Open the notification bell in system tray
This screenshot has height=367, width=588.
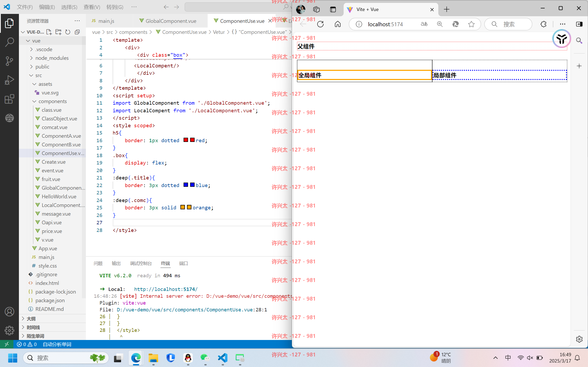pos(577,358)
